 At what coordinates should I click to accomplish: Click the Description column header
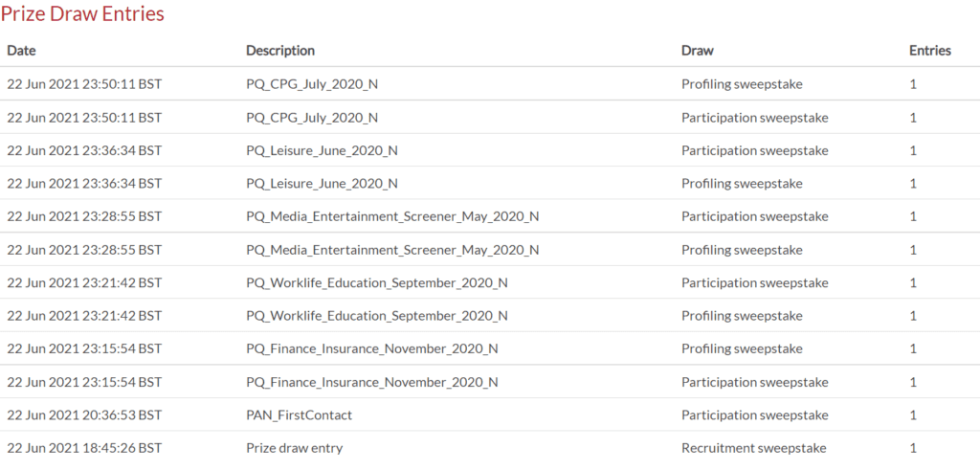pos(280,51)
